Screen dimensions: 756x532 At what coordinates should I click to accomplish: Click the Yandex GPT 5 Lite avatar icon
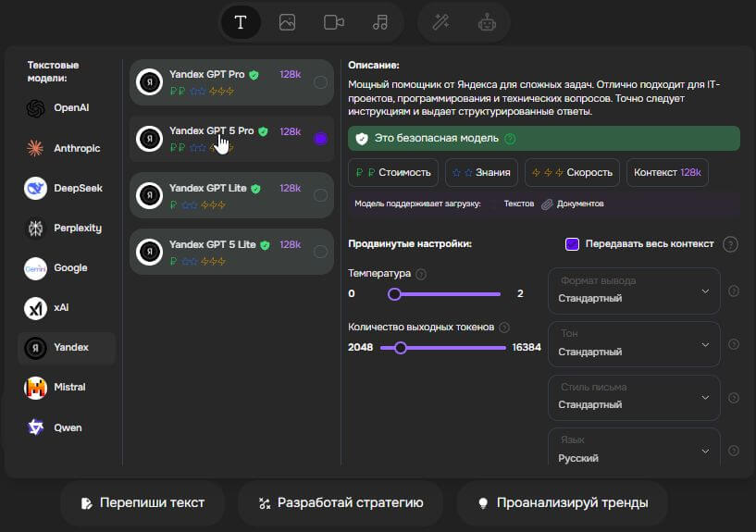tap(149, 252)
